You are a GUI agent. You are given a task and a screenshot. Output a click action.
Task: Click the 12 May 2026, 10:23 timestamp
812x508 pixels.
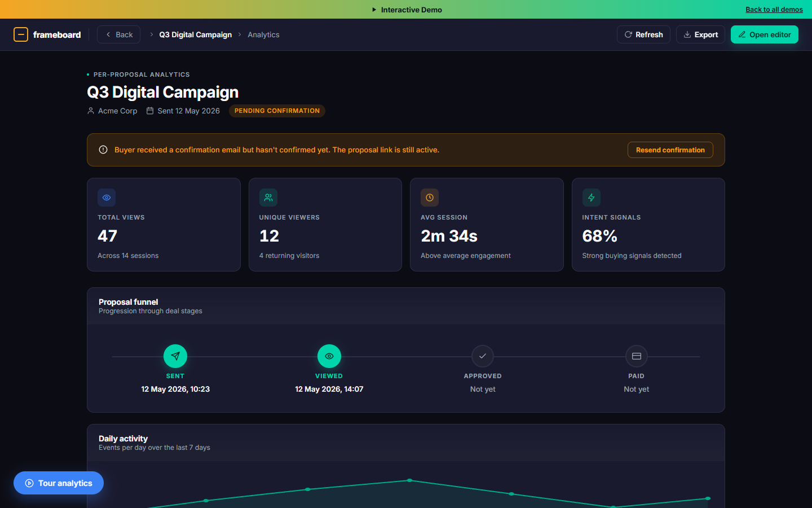[175, 389]
